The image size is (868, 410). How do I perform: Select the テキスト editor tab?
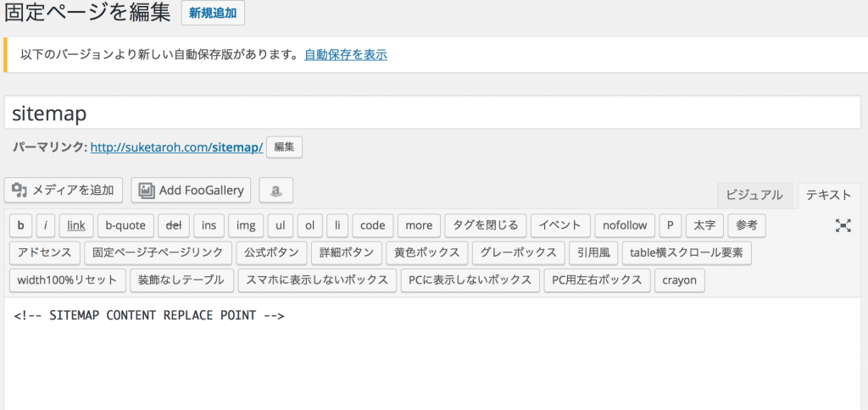point(828,195)
